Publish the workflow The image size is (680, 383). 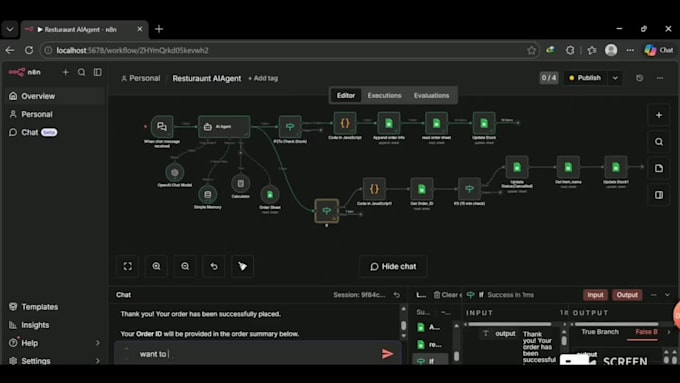pyautogui.click(x=585, y=78)
